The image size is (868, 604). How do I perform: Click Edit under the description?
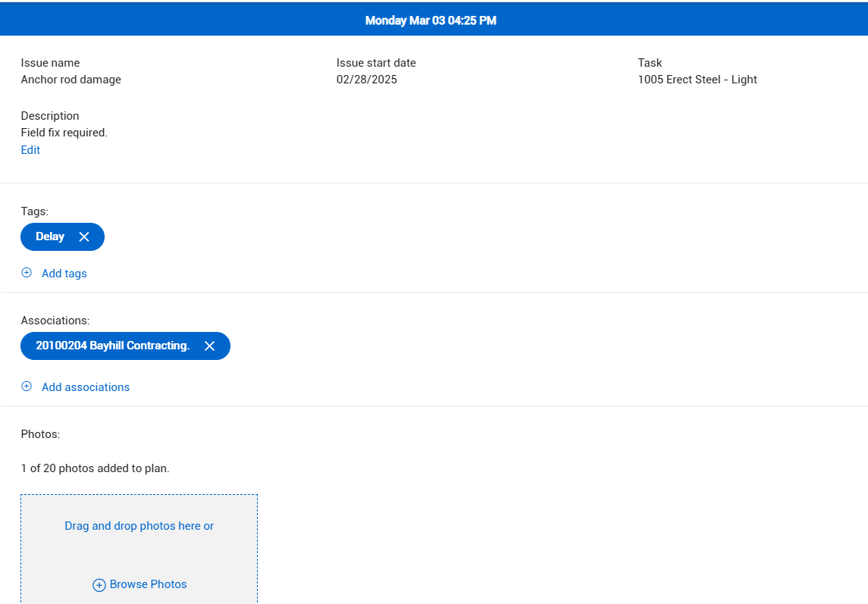[30, 150]
